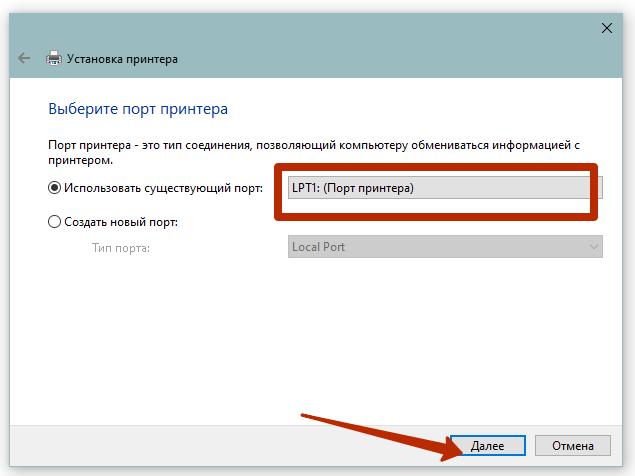The height and width of the screenshot is (476, 635).
Task: Select the Создать новый порт radio button
Action: [54, 222]
